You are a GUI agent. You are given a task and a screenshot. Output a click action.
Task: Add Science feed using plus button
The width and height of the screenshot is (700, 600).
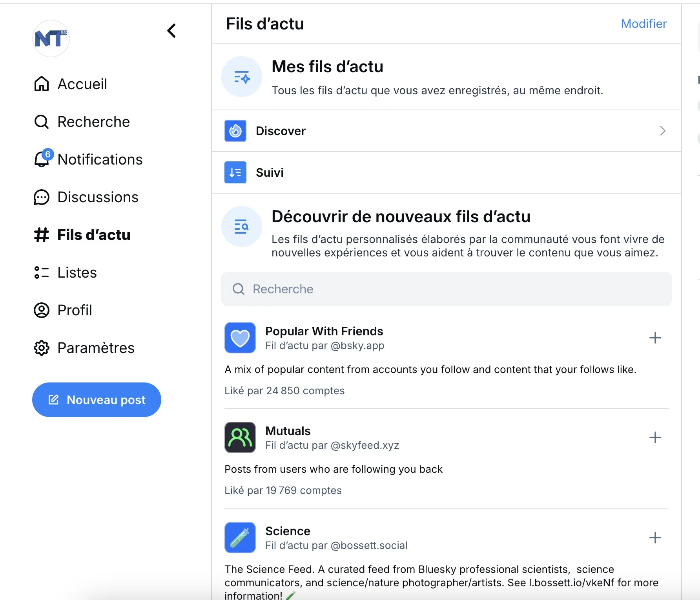[x=655, y=538]
